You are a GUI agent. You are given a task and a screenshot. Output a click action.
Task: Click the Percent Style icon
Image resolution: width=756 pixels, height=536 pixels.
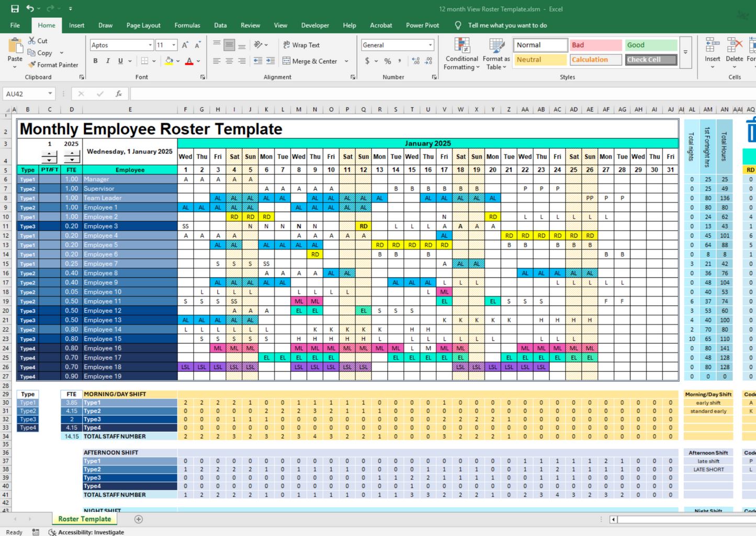[x=388, y=61]
